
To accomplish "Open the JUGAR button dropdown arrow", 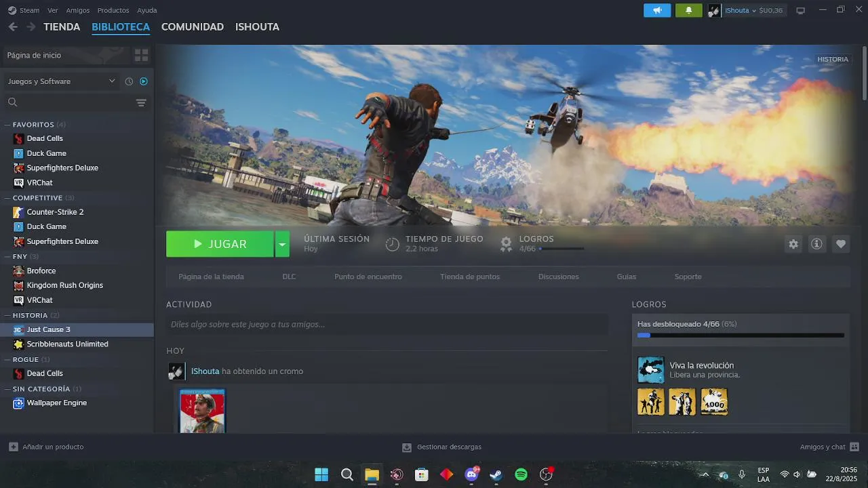I will (282, 244).
